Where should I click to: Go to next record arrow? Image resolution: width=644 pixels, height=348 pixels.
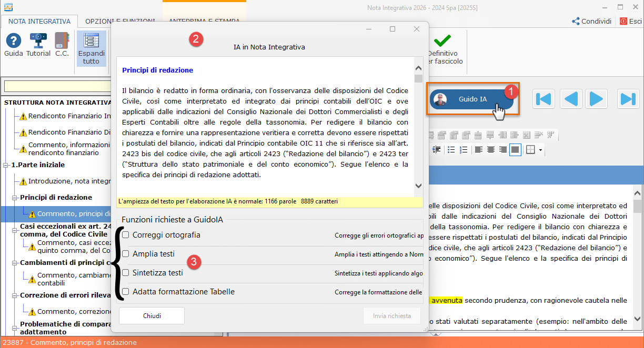pyautogui.click(x=596, y=99)
